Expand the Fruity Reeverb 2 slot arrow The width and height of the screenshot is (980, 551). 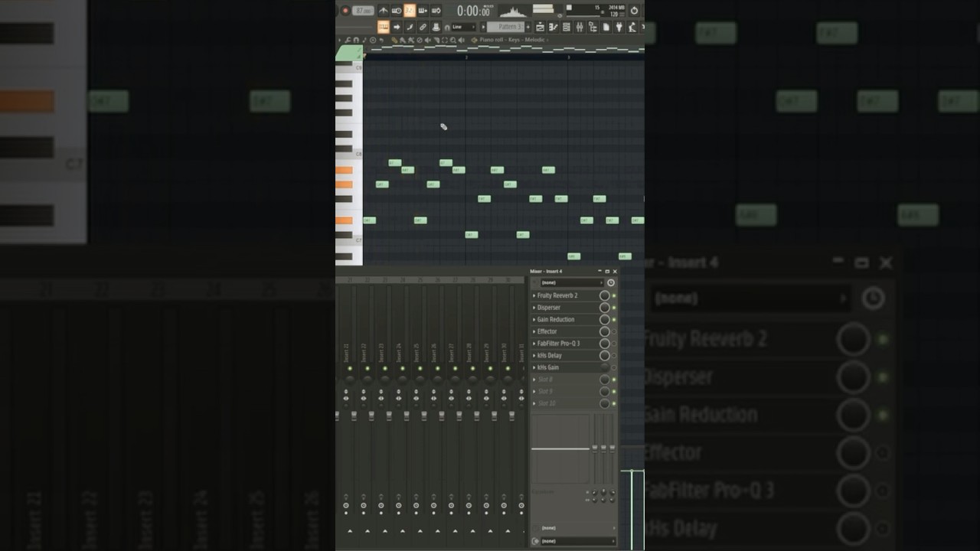point(534,295)
